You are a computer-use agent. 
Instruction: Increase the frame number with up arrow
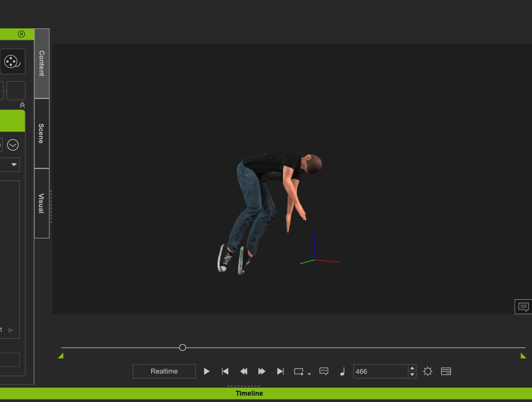tap(412, 368)
